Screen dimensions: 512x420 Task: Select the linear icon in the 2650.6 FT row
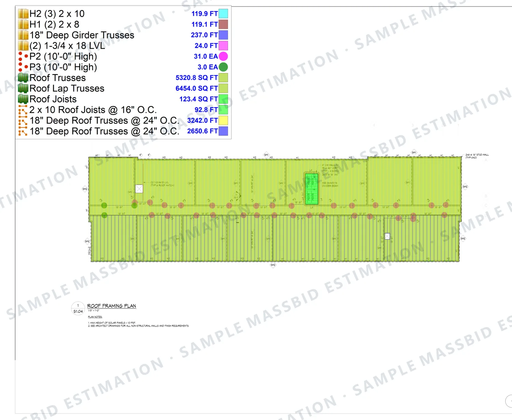23,131
